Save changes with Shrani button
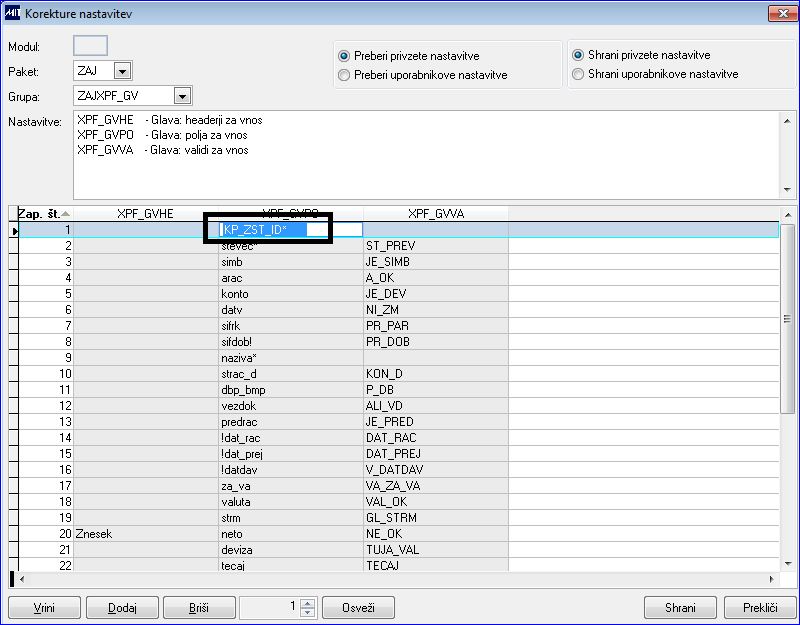The width and height of the screenshot is (800, 625). click(x=680, y=608)
